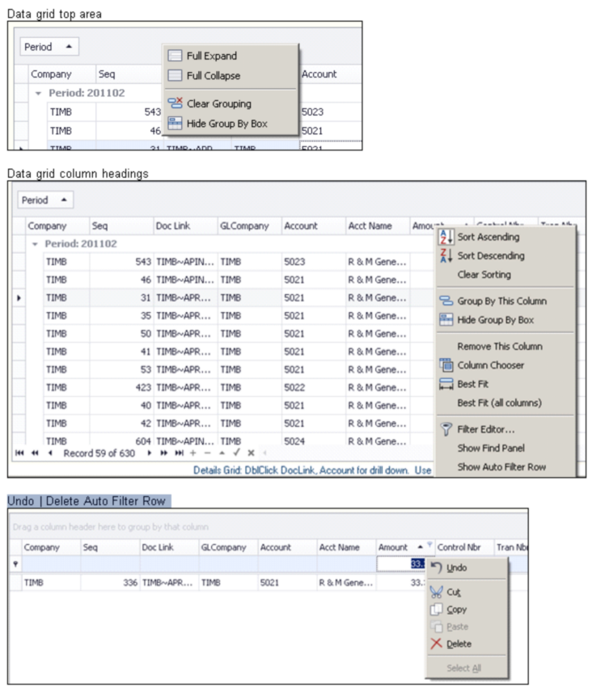This screenshot has width=609, height=700.
Task: Click Filter Editor funnel icon
Action: (x=446, y=429)
